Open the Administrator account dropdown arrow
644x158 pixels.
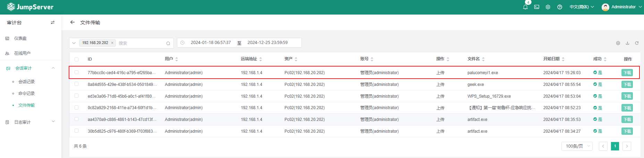click(640, 7)
